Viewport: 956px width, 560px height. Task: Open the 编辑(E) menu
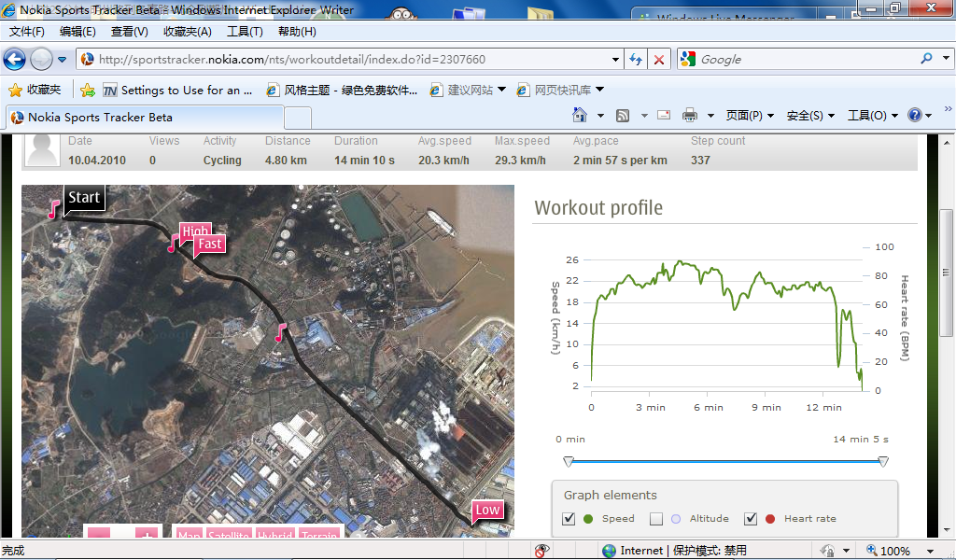(x=77, y=31)
